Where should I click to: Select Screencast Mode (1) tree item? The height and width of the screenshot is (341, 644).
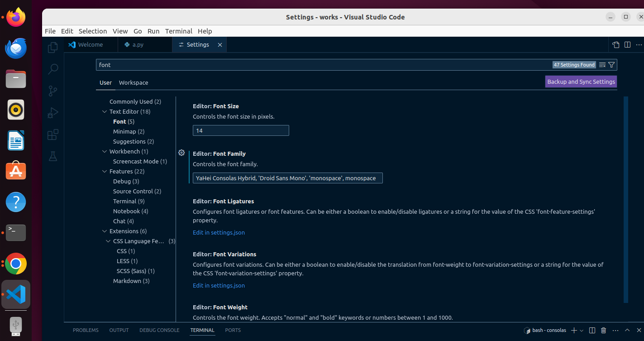140,162
